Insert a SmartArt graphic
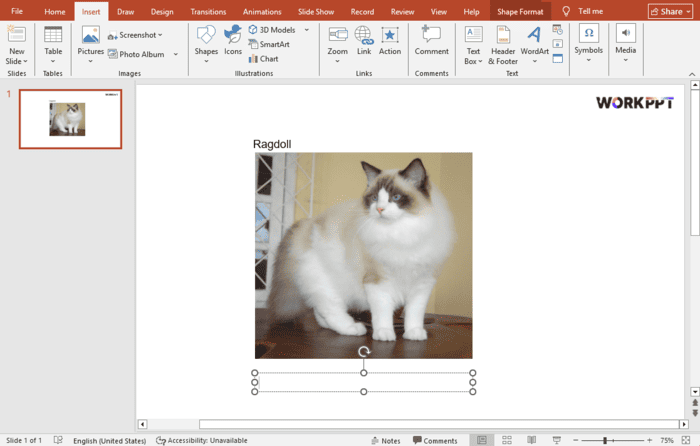The image size is (700, 446). (x=269, y=44)
